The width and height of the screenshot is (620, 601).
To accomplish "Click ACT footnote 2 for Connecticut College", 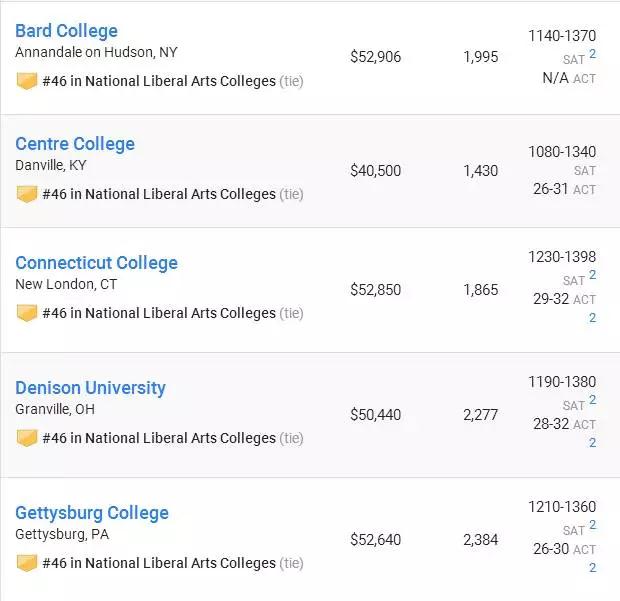I will click(592, 318).
